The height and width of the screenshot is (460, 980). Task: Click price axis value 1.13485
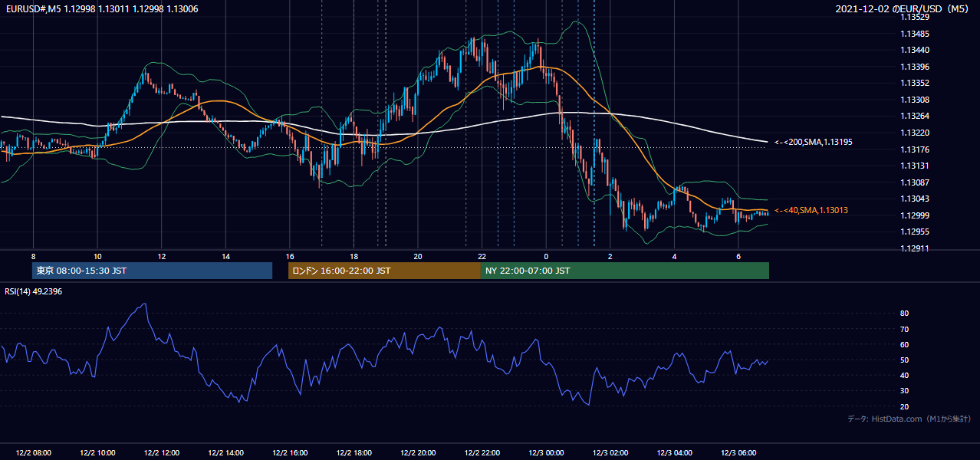pos(915,34)
